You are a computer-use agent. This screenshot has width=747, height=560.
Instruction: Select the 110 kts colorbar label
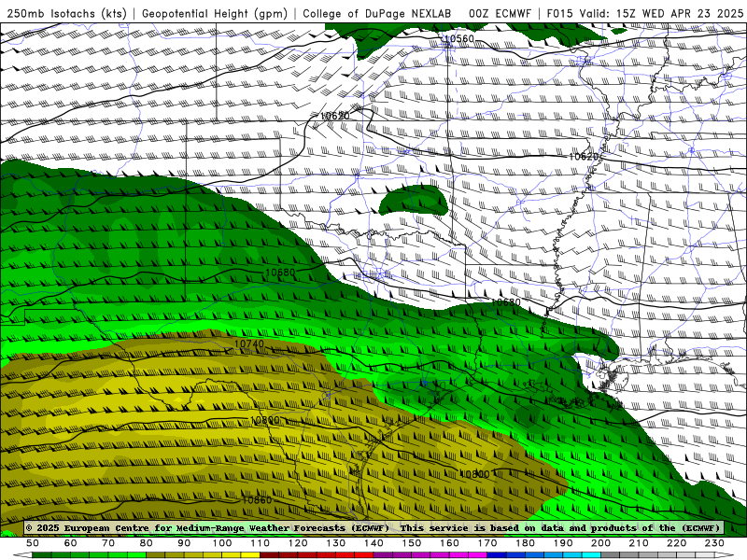pos(260,543)
